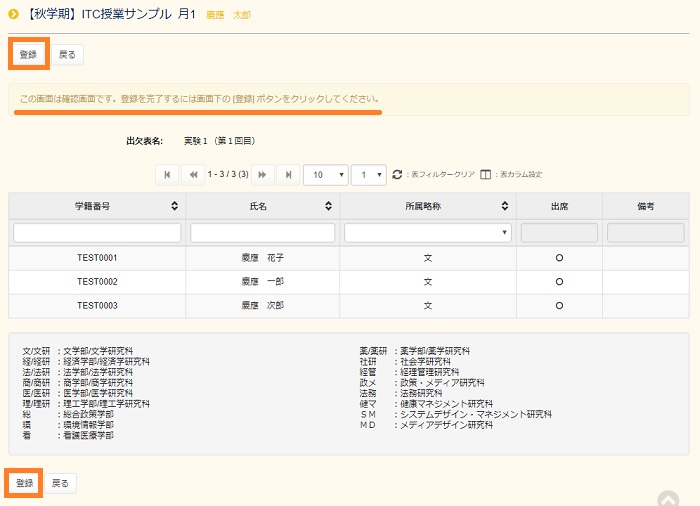The width and height of the screenshot is (700, 506).
Task: Click the table filter clear refresh icon
Action: (397, 174)
